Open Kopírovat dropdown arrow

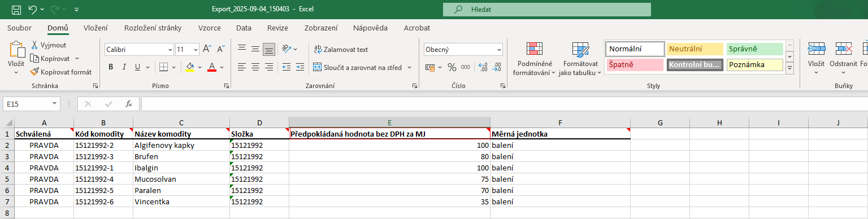click(x=77, y=58)
